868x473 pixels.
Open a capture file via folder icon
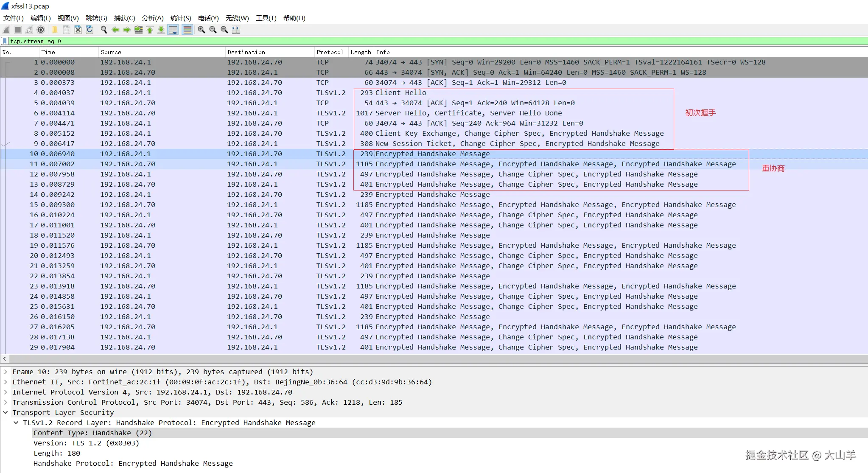[55, 30]
